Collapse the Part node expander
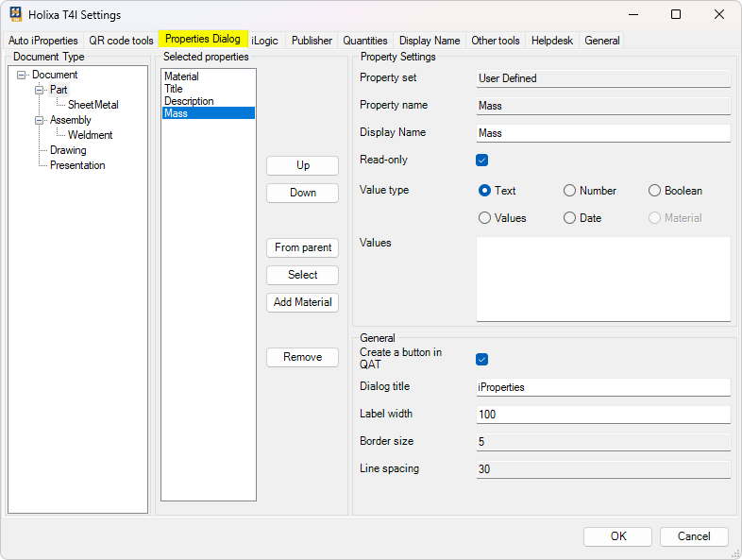The width and height of the screenshot is (742, 560). pyautogui.click(x=40, y=90)
